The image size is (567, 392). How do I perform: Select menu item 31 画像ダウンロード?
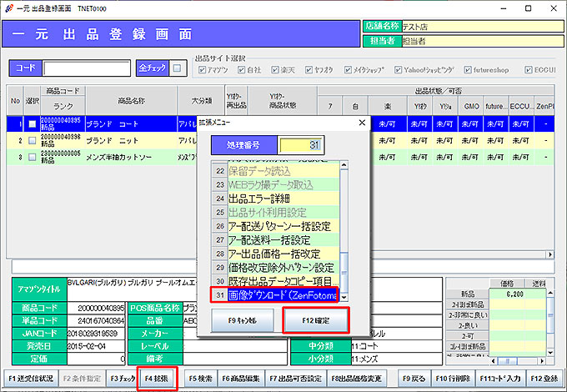(x=280, y=294)
